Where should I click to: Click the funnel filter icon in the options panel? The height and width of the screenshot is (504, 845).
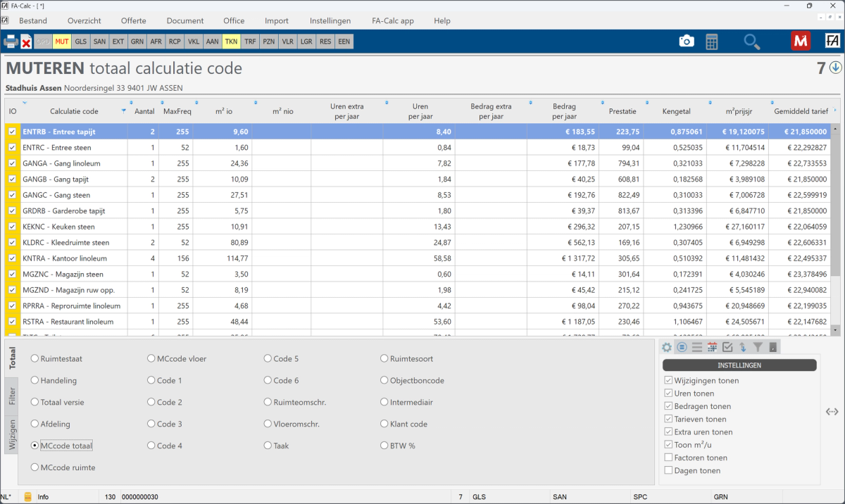click(758, 347)
